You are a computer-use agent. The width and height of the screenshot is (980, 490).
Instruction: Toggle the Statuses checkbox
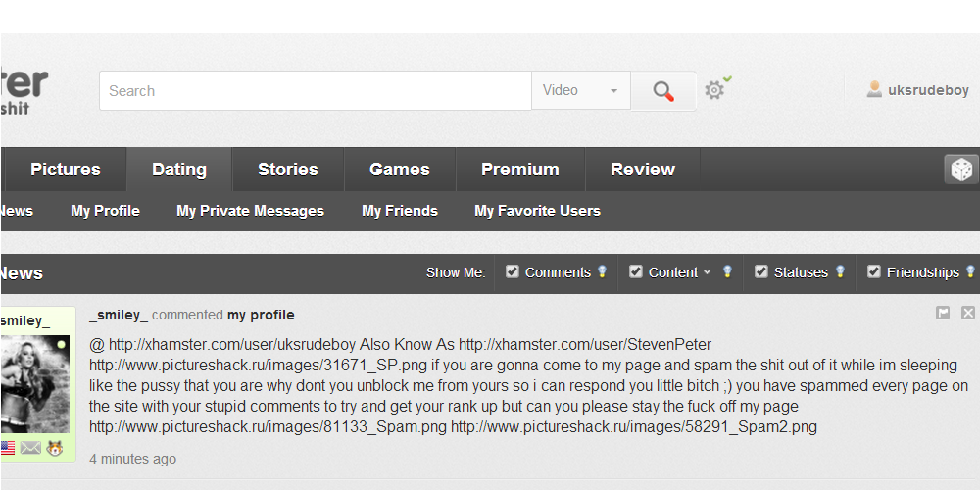761,271
